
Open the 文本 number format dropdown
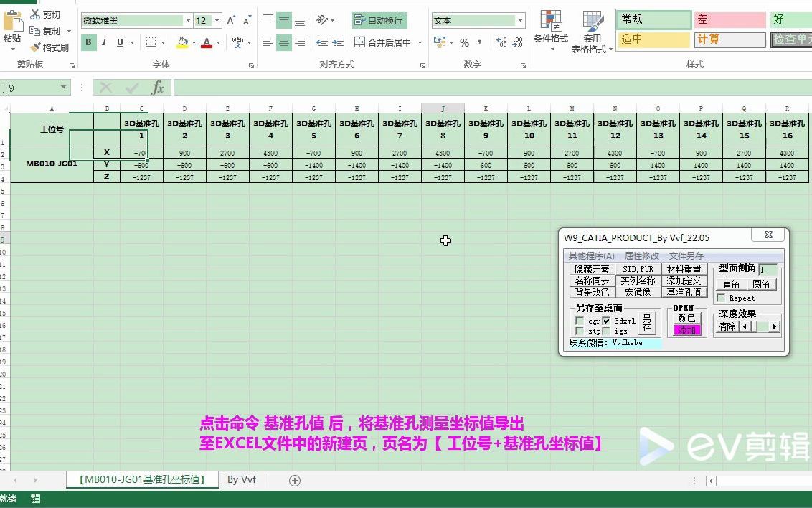coord(521,20)
